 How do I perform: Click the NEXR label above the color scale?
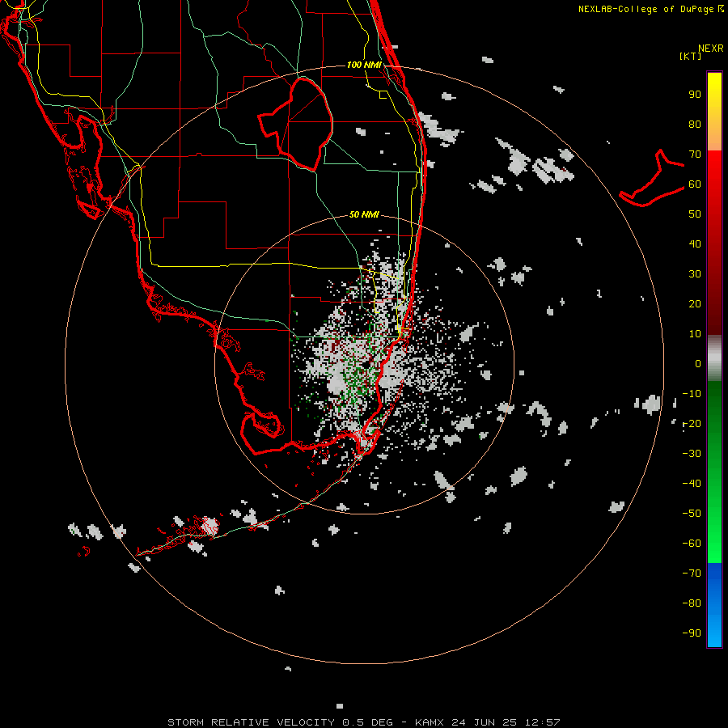click(x=711, y=49)
